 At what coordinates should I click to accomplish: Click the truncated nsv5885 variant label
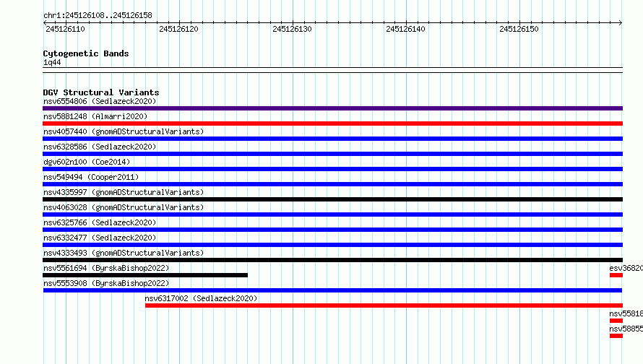tap(626, 329)
